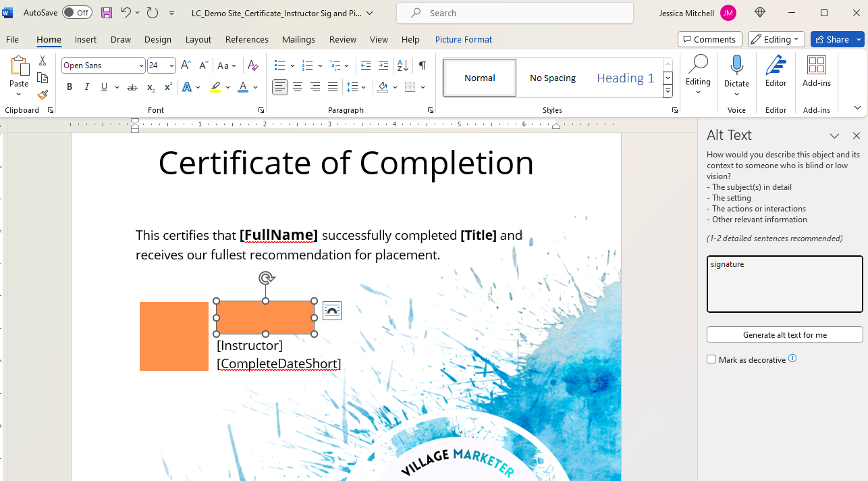
Task: Click the Save icon in title bar
Action: click(107, 13)
